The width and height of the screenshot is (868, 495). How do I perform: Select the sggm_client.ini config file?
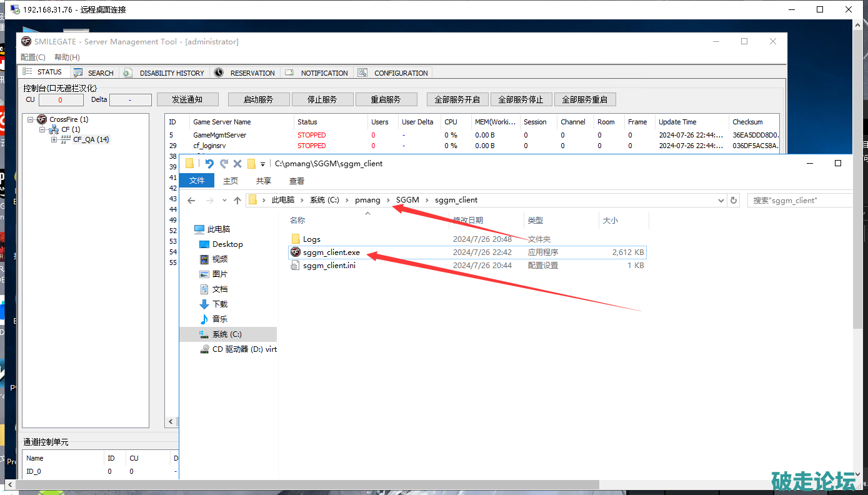coord(329,266)
